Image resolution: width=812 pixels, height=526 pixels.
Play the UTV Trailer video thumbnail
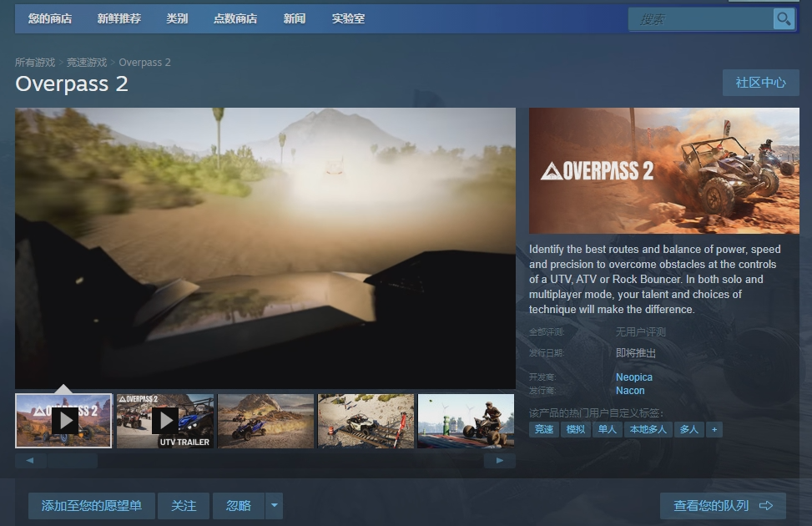[165, 421]
